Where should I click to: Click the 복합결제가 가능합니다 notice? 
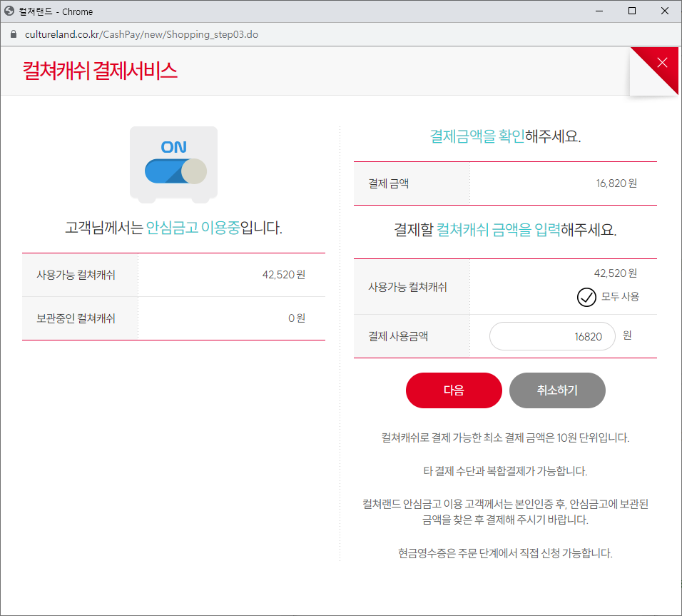coord(505,471)
